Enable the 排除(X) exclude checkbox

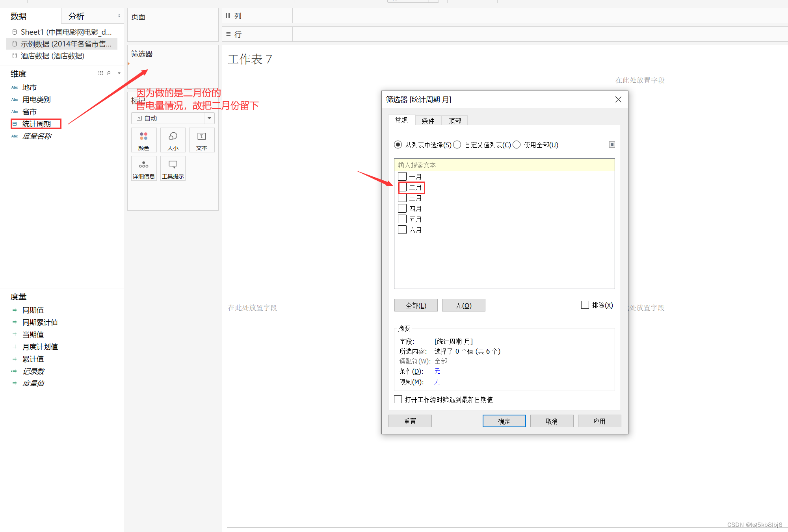585,305
